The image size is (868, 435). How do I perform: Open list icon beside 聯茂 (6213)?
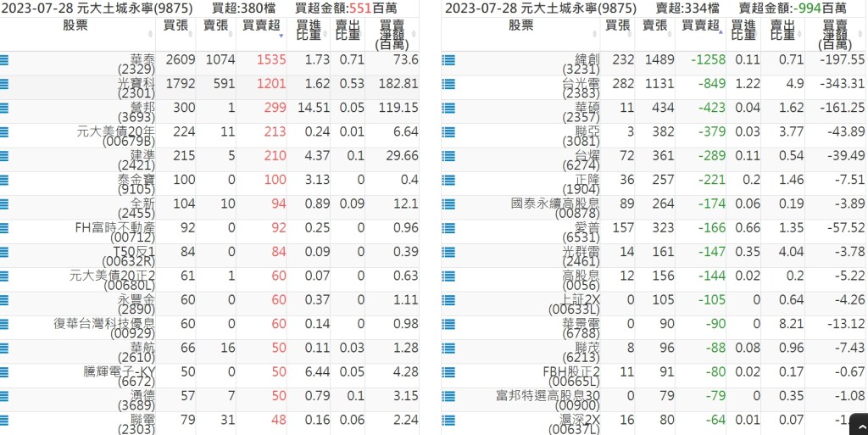pyautogui.click(x=448, y=348)
